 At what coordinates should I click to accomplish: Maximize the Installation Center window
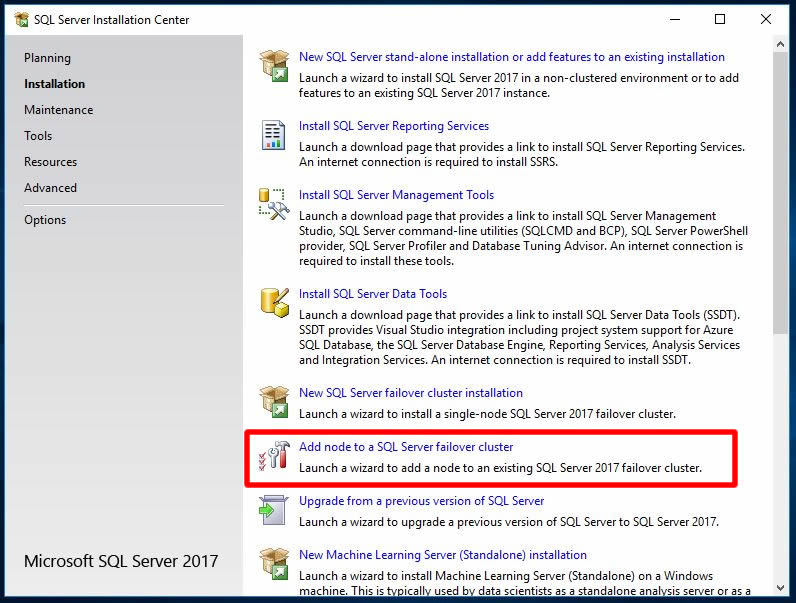pyautogui.click(x=720, y=19)
